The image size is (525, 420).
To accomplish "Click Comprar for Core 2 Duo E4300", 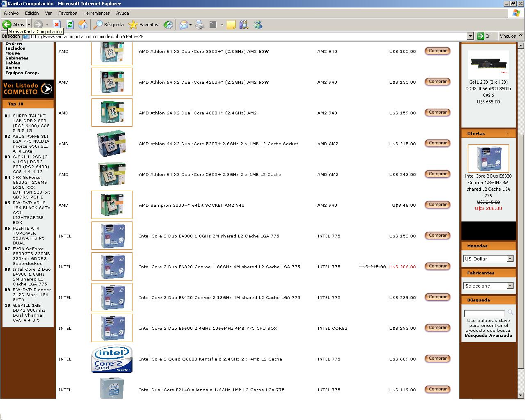I will (x=438, y=235).
